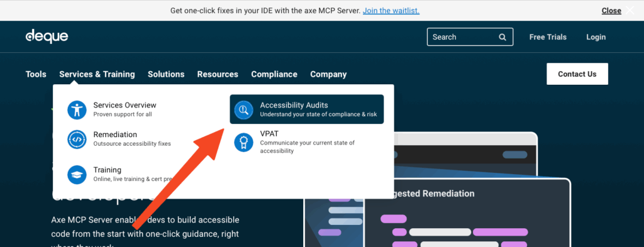
Task: Click the Contact Us button
Action: 577,74
